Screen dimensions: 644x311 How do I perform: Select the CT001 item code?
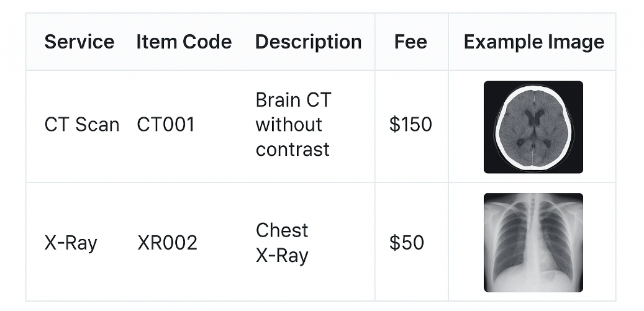[x=166, y=125]
